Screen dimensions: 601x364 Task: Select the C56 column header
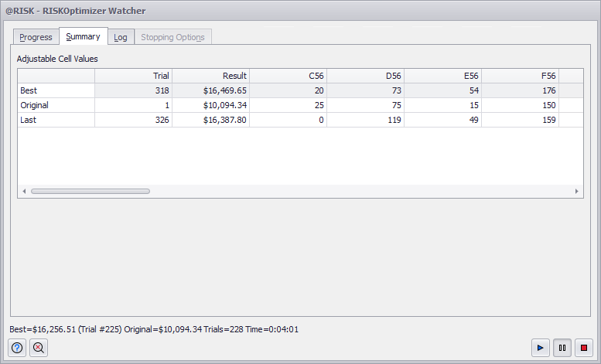[288, 76]
